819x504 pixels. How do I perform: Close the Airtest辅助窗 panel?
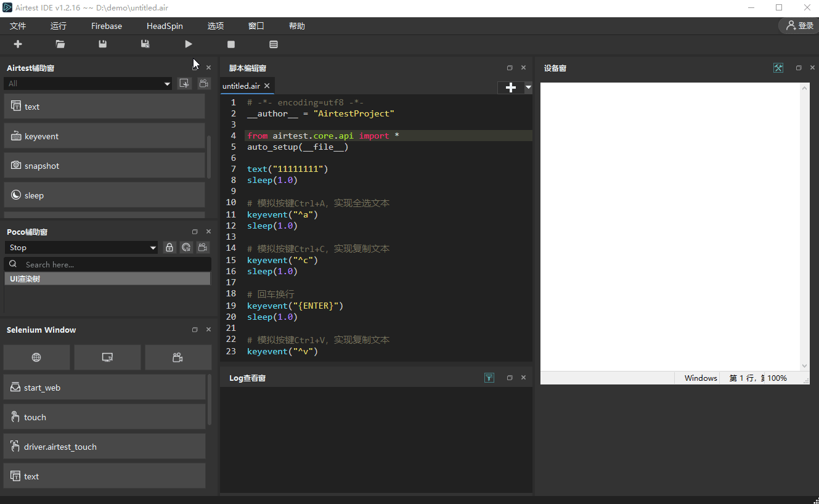208,68
